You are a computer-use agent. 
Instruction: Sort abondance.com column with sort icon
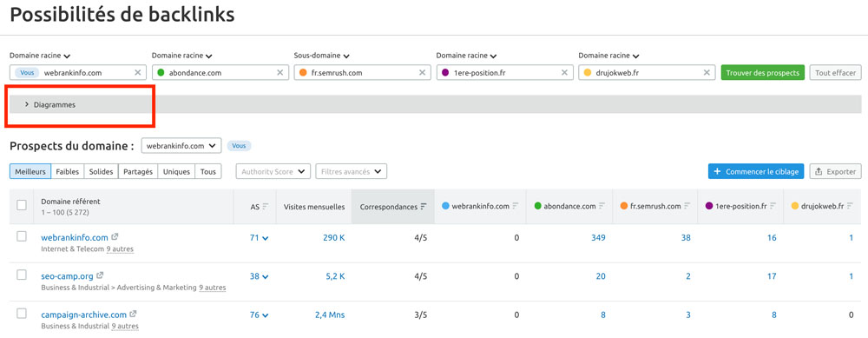tap(602, 206)
